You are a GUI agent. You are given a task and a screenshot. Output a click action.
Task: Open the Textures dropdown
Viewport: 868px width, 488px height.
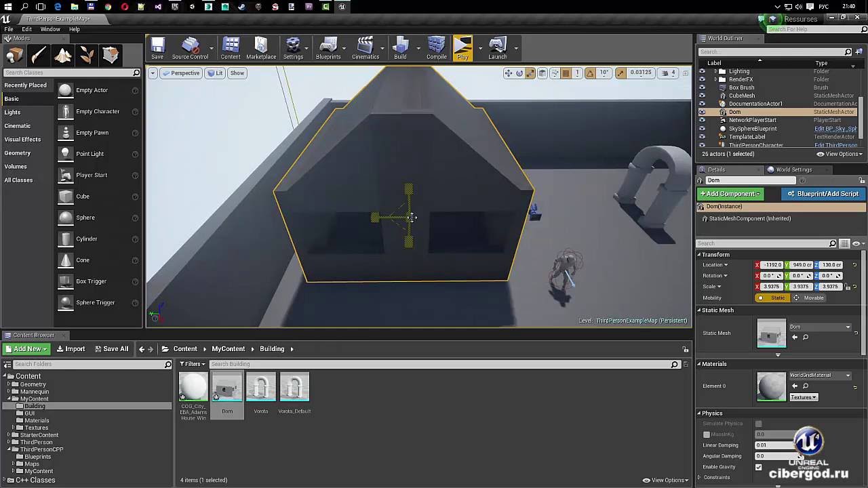click(804, 397)
